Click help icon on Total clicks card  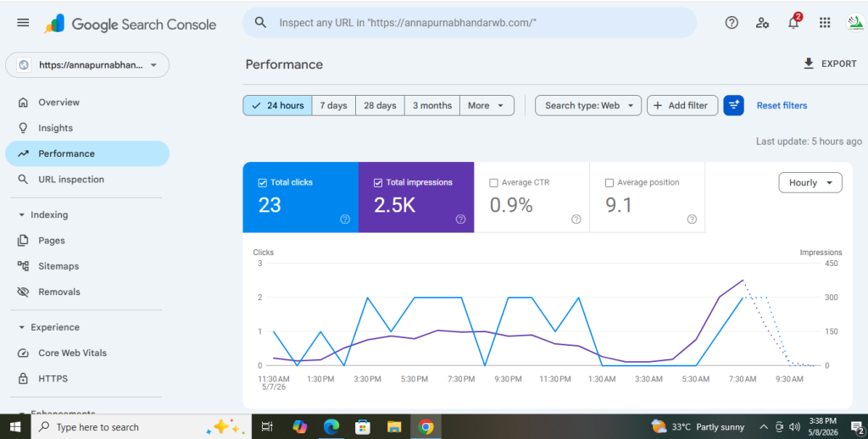[x=345, y=219]
